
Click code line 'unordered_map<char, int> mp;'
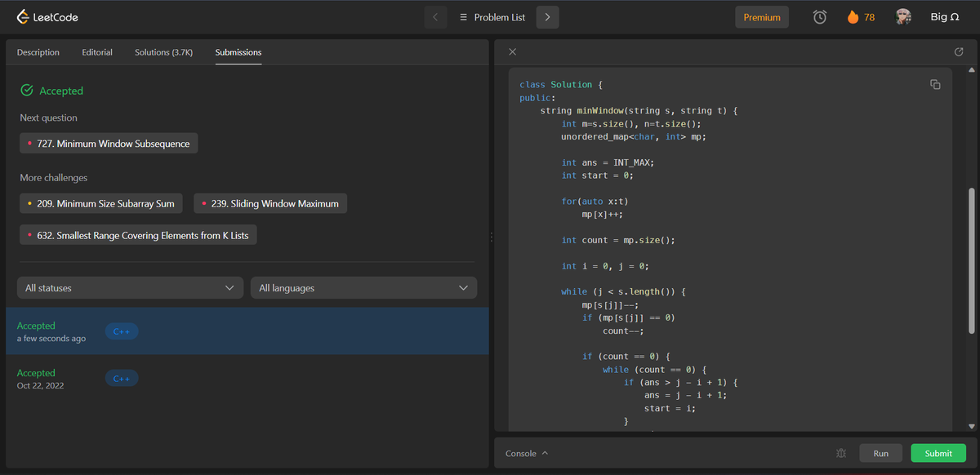point(634,136)
